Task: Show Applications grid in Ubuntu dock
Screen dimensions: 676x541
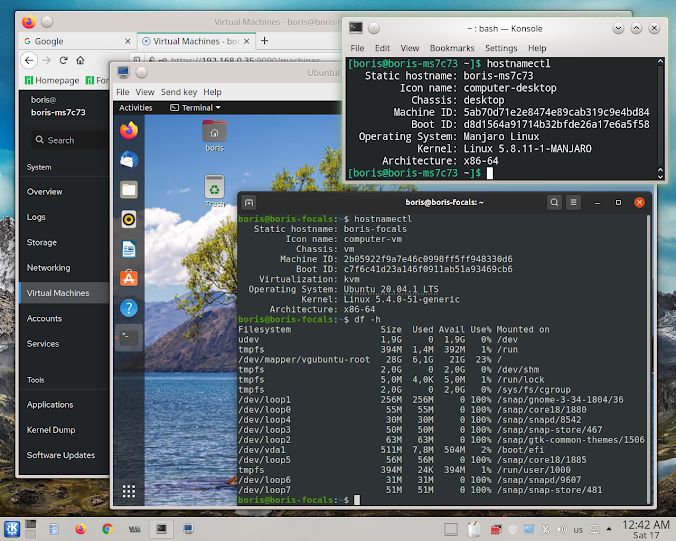Action: tap(129, 491)
